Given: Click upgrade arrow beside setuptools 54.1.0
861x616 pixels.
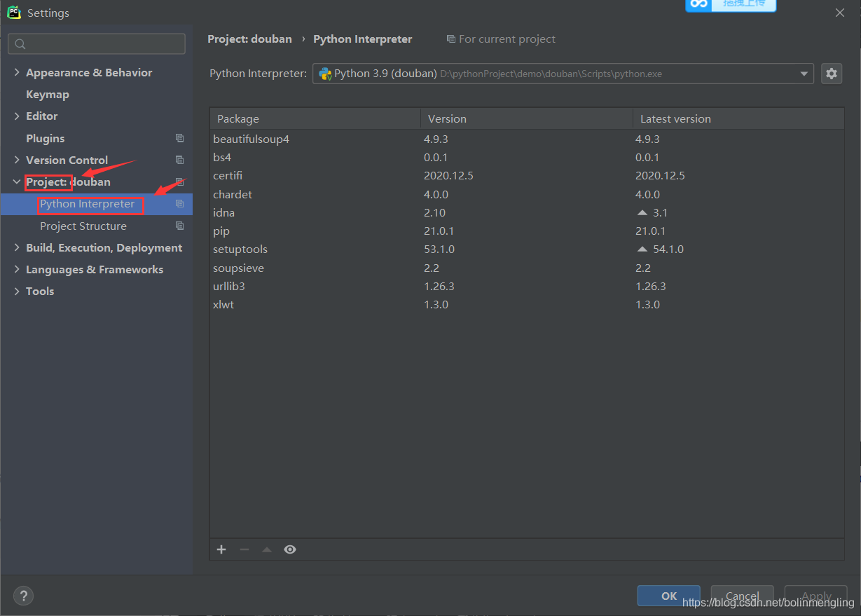Looking at the screenshot, I should (x=642, y=249).
